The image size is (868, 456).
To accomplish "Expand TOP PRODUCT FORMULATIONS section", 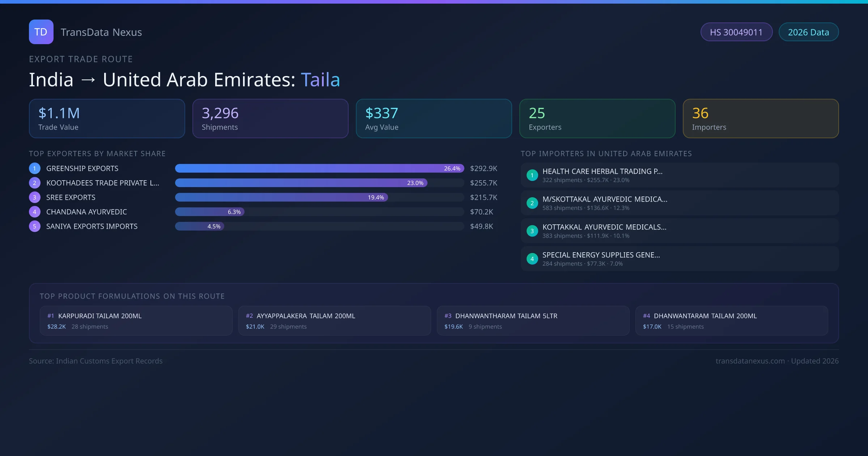I will [x=132, y=296].
